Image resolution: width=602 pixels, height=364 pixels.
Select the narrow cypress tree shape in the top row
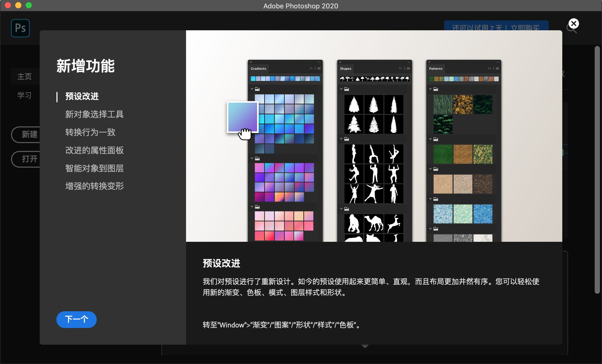coord(394,104)
